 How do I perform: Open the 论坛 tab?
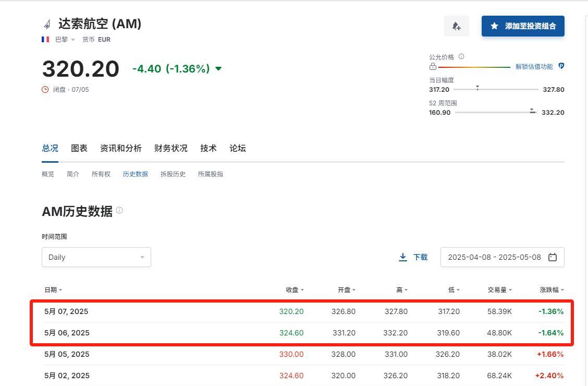click(x=237, y=148)
